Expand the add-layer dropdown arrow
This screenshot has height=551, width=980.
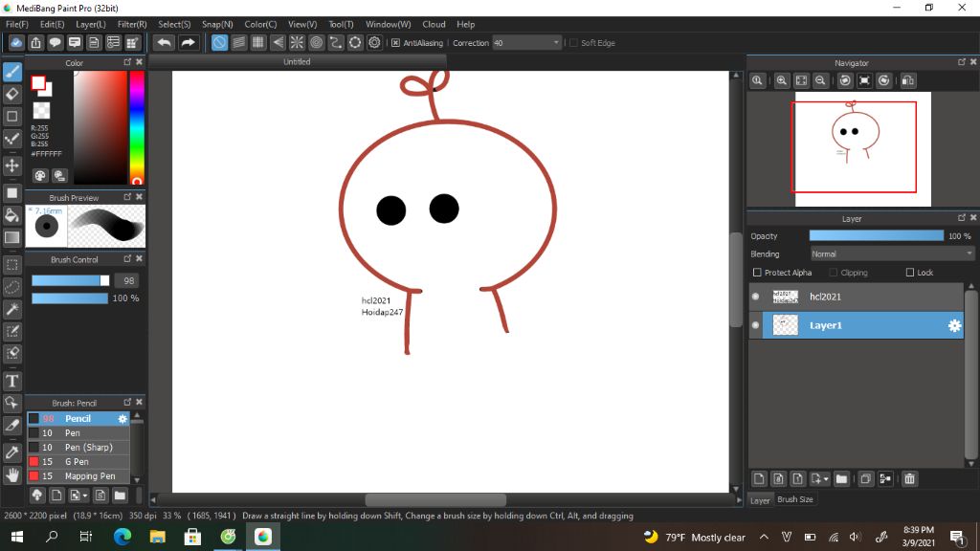[826, 479]
